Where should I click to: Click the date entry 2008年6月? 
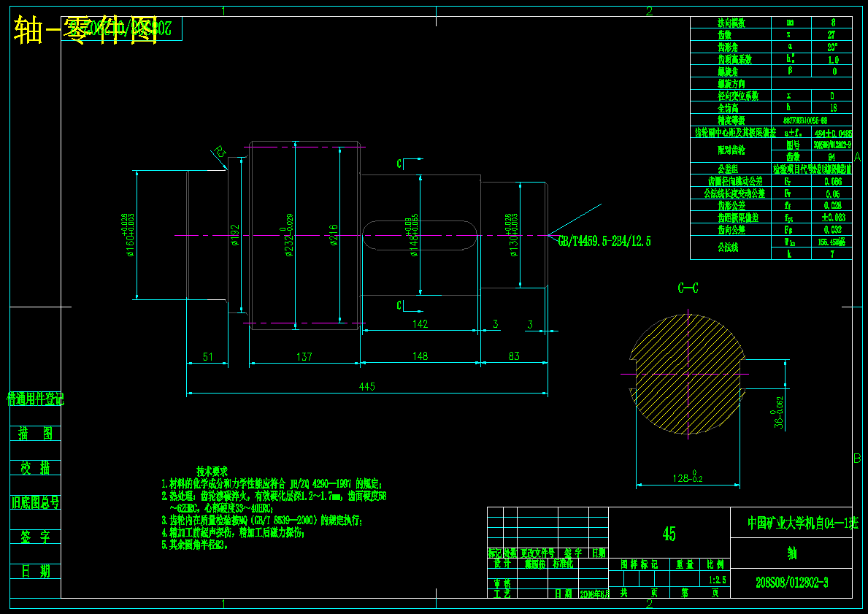(x=594, y=593)
